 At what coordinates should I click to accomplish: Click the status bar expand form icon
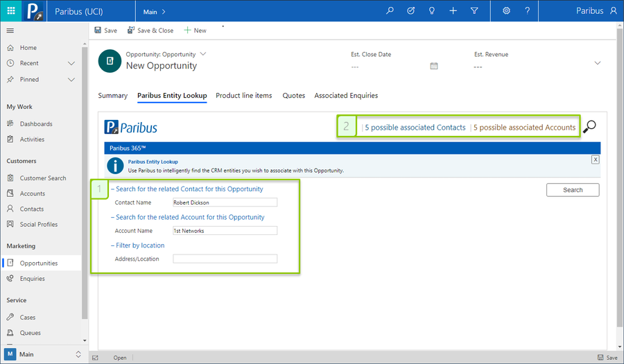coord(95,358)
